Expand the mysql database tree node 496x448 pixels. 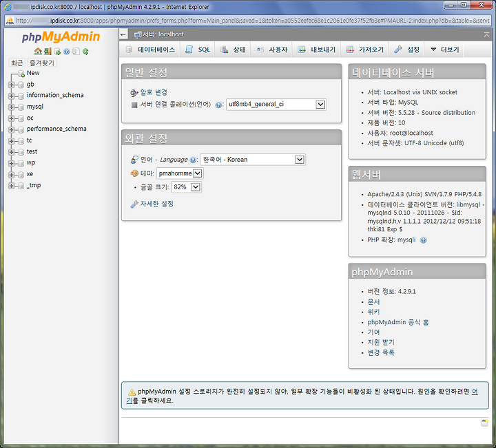tap(12, 107)
